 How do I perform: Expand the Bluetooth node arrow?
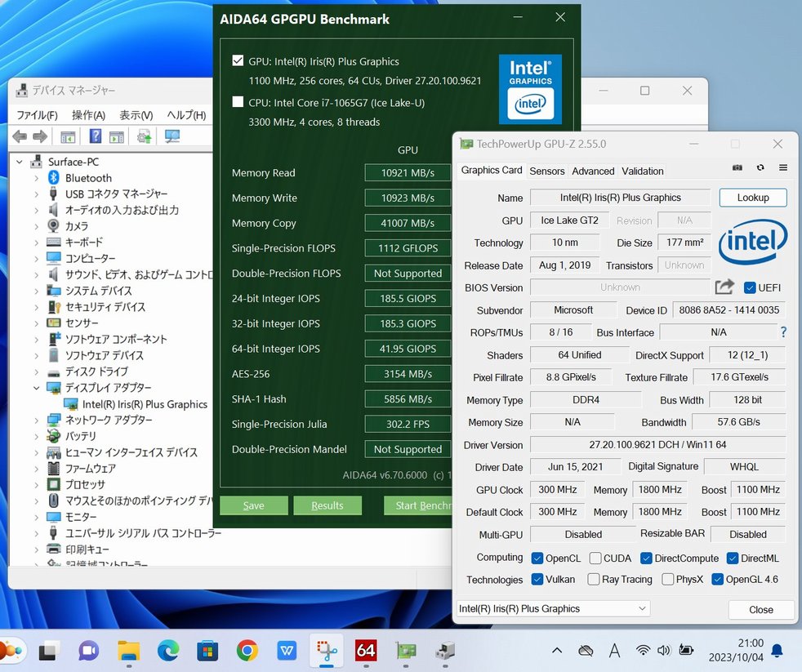pyautogui.click(x=36, y=178)
